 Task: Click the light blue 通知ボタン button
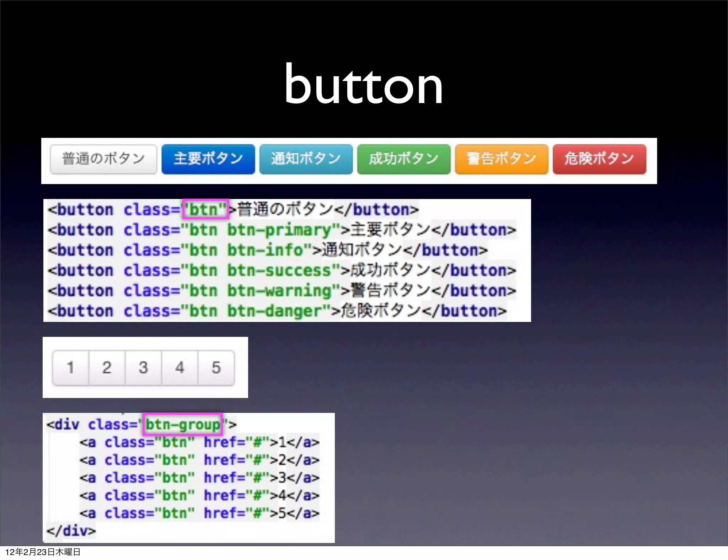click(306, 159)
